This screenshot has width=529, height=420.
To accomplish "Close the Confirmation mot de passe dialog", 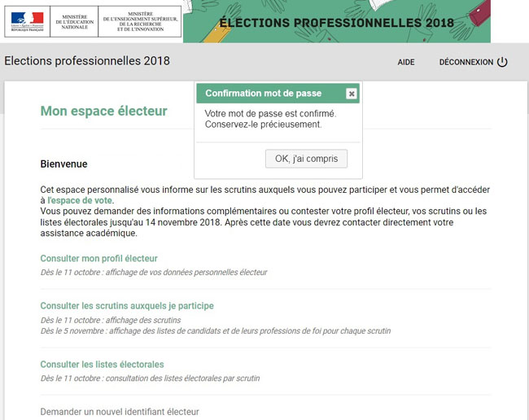I will (x=352, y=94).
